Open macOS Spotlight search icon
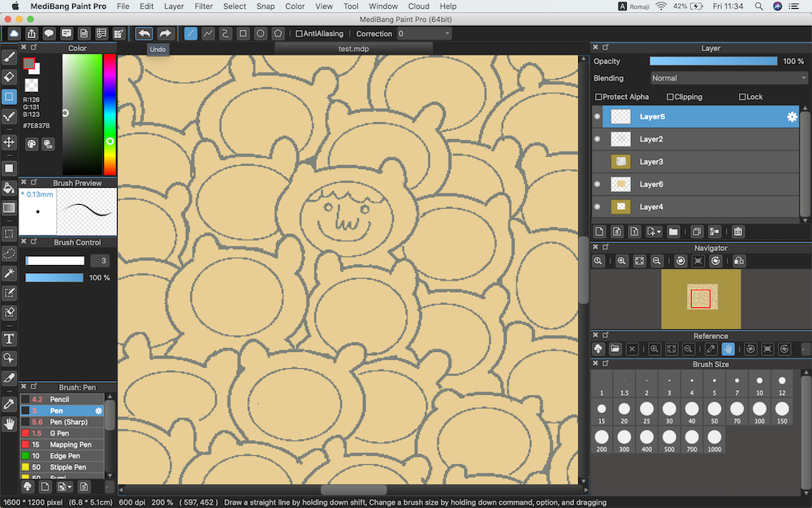Viewport: 812px width, 508px height. click(758, 7)
